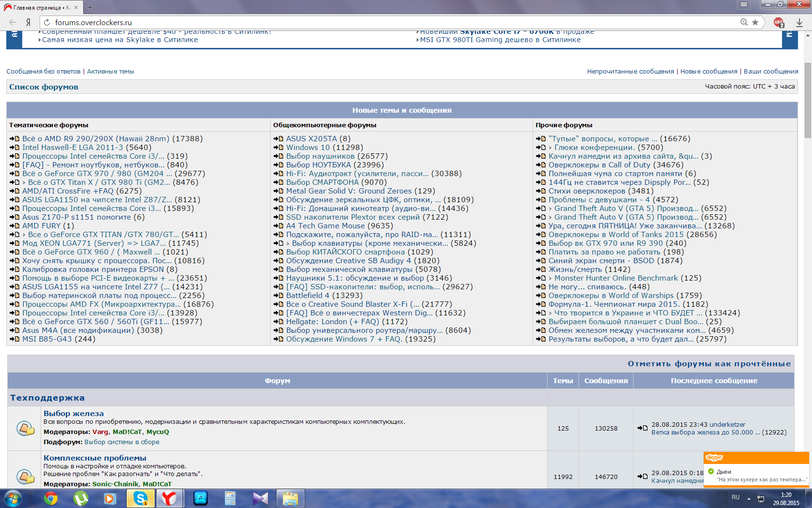812x508 pixels.
Task: Click the vertical scrollbar thumb
Action: [x=808, y=100]
